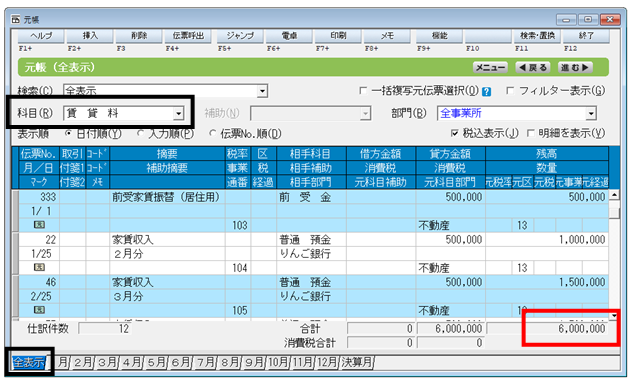Open the メニュー button in green header
The image size is (631, 384).
point(490,67)
